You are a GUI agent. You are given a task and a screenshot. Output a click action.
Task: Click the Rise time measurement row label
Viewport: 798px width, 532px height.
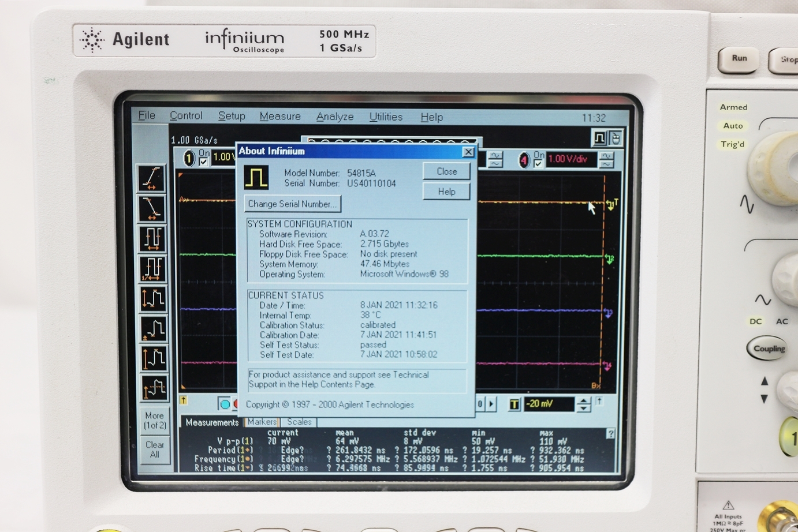(x=224, y=468)
